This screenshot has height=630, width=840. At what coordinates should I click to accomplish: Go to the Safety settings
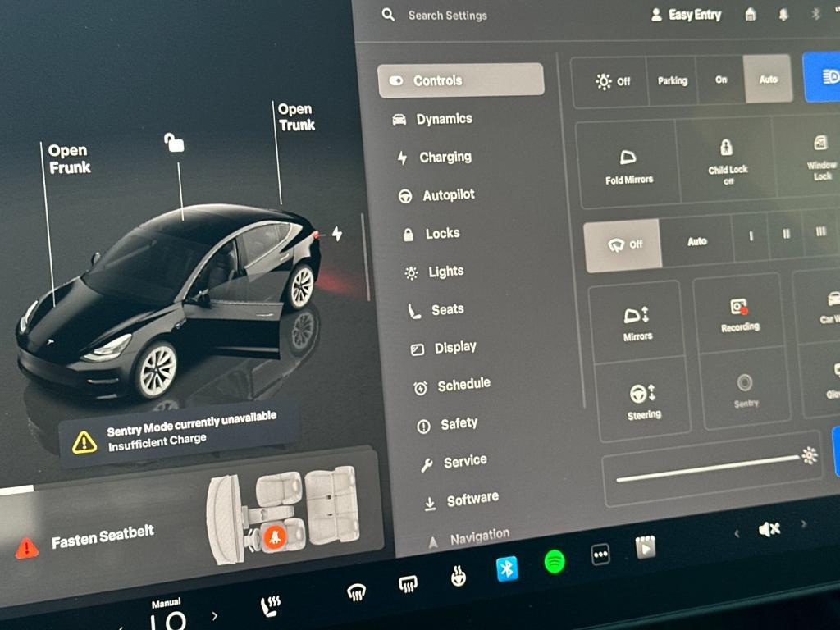447,424
